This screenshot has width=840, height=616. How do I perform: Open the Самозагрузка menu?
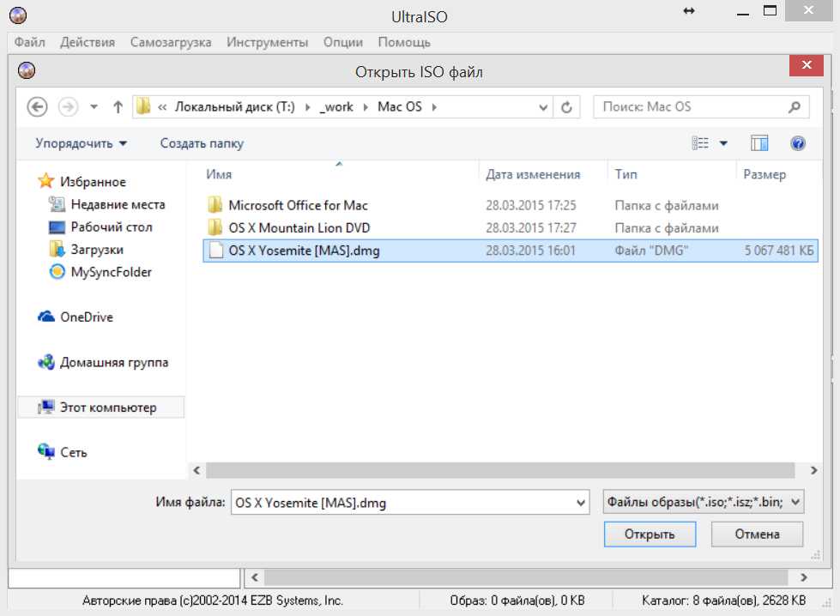pos(171,42)
